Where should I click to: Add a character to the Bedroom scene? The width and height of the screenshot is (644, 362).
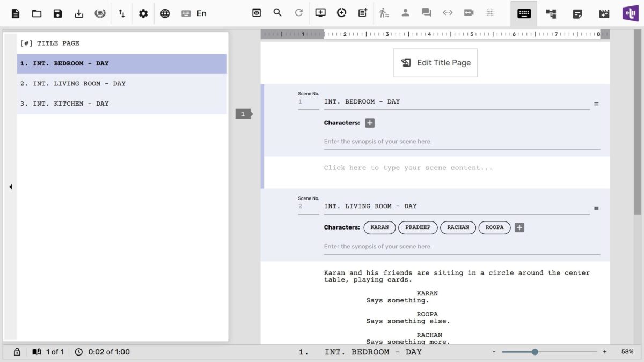pyautogui.click(x=370, y=123)
